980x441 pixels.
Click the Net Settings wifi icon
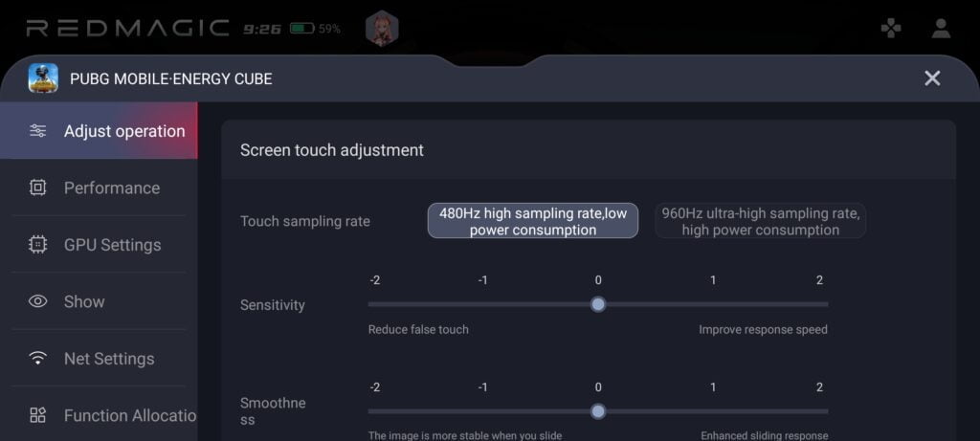[x=38, y=359]
